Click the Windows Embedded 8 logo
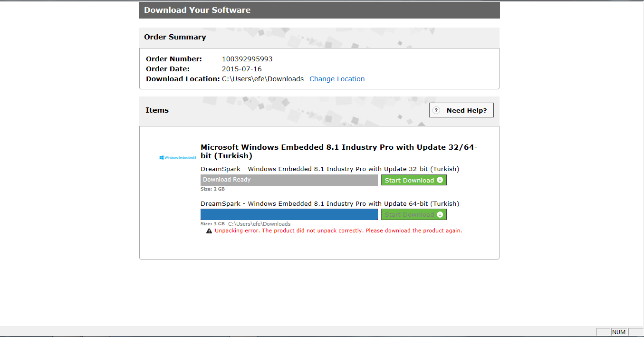The height and width of the screenshot is (337, 644). [x=178, y=157]
